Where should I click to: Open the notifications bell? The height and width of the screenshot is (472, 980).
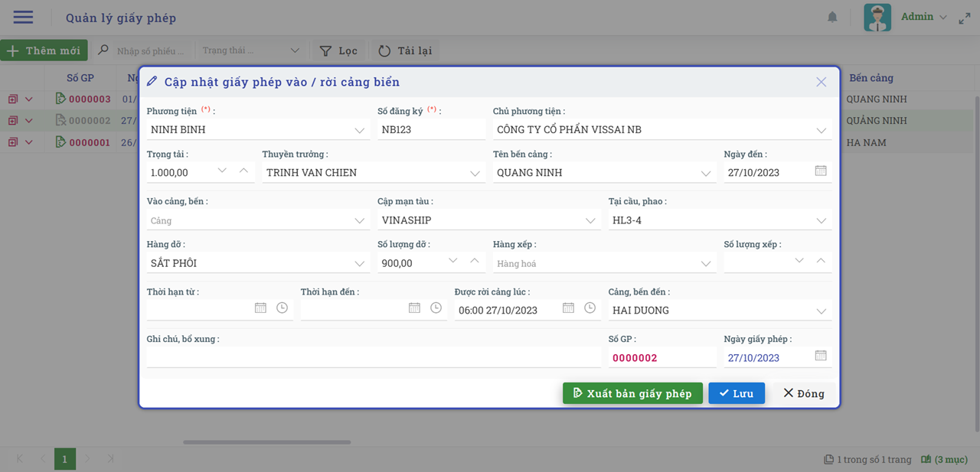(x=832, y=17)
